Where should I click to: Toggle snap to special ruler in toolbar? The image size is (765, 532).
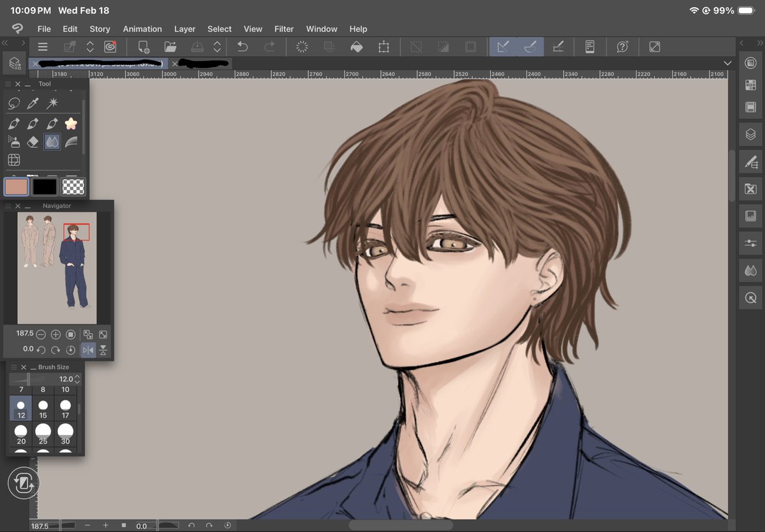[x=559, y=47]
